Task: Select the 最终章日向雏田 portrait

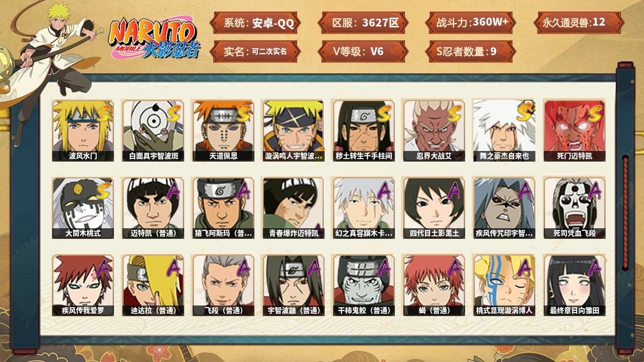Action: (574, 285)
